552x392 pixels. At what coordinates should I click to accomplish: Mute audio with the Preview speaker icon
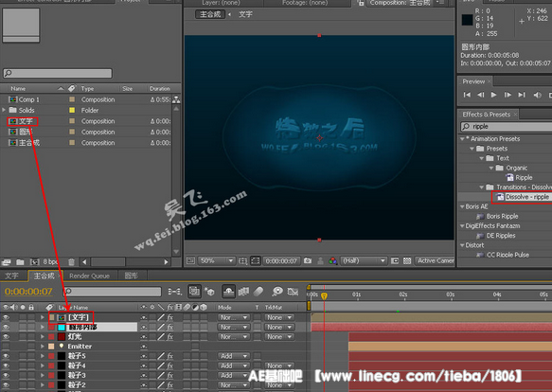[537, 95]
